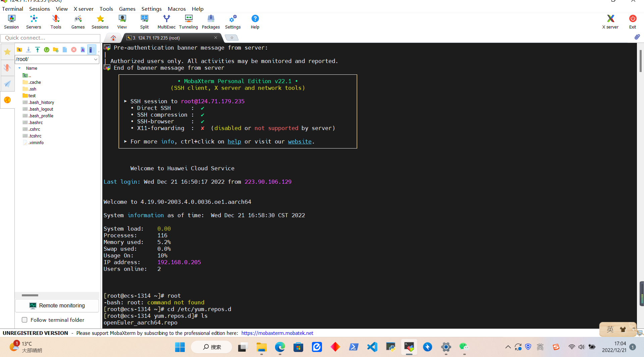Expand the /root/ path dropdown
Image resolution: width=644 pixels, height=357 pixels.
[x=96, y=59]
